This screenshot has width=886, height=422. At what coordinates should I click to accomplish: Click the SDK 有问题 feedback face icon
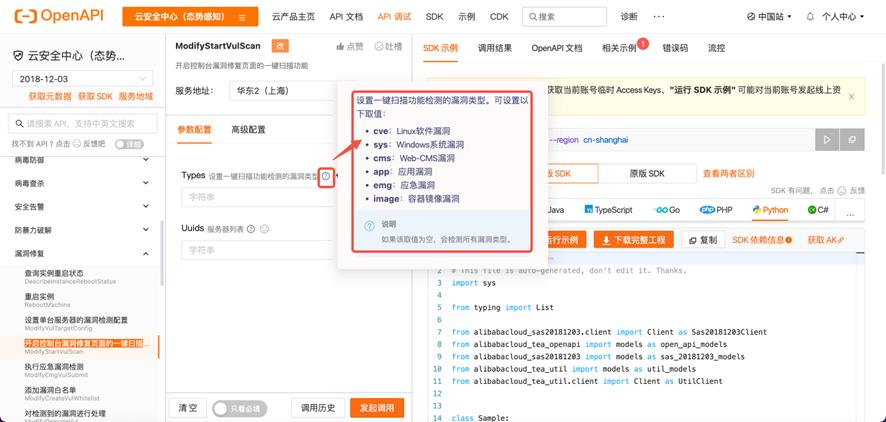click(841, 191)
